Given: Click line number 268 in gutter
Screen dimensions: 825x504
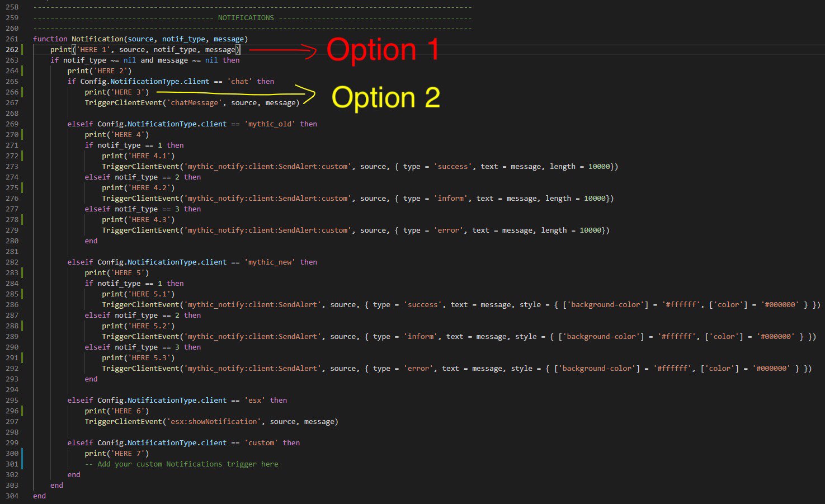Looking at the screenshot, I should coord(12,113).
